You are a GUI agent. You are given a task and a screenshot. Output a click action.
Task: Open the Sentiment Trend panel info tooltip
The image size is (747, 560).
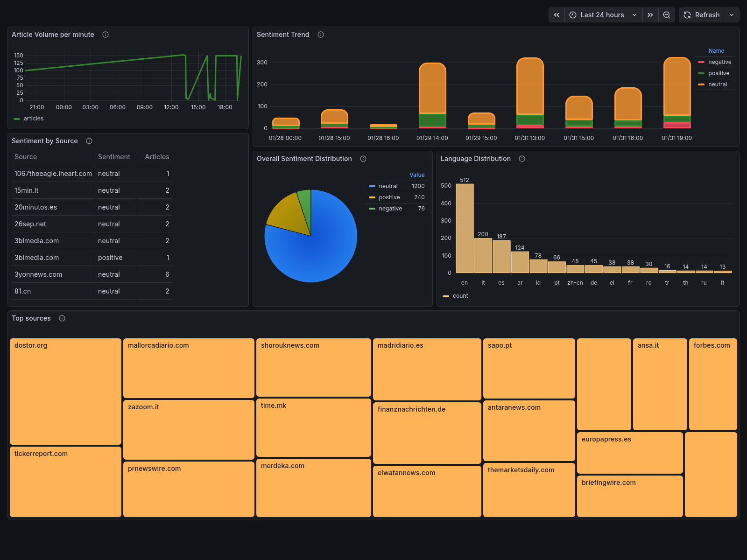(320, 34)
